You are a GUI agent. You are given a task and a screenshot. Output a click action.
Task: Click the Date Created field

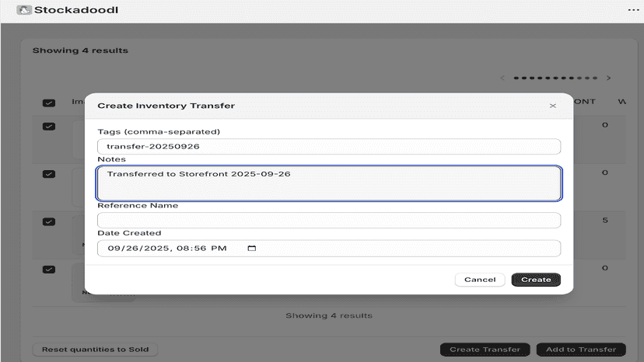tap(329, 249)
